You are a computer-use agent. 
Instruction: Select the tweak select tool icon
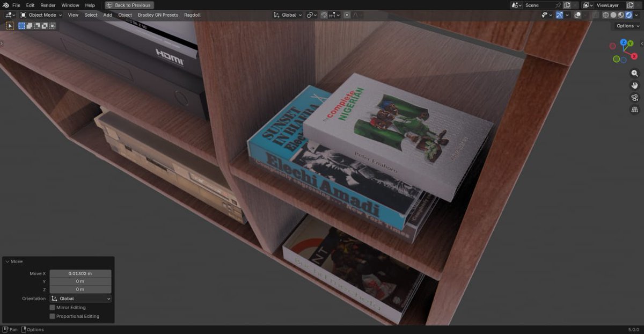(10, 25)
